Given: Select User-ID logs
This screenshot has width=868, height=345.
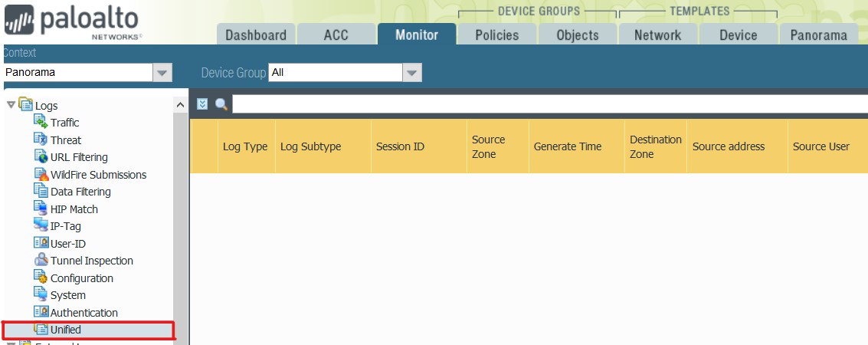Looking at the screenshot, I should tap(68, 244).
